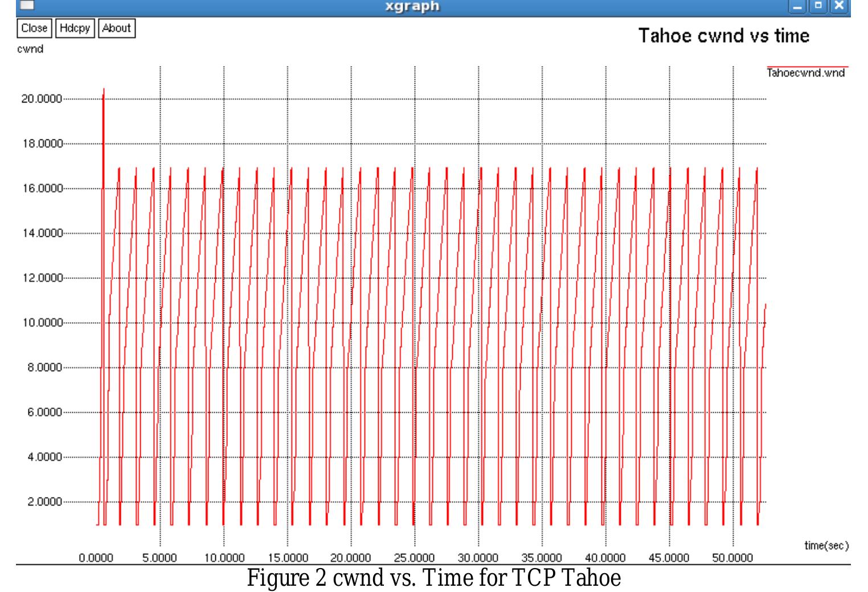Click the 5.0000 x-axis tick label
Image resolution: width=868 pixels, height=592 pixels.
tap(159, 558)
